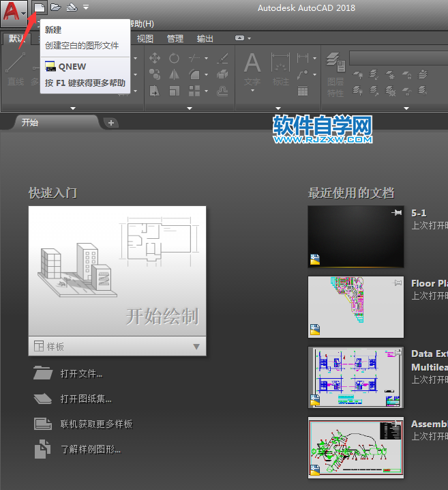This screenshot has height=490, width=448.
Task: Click the Move tool icon in Modify panel
Action: click(x=155, y=59)
